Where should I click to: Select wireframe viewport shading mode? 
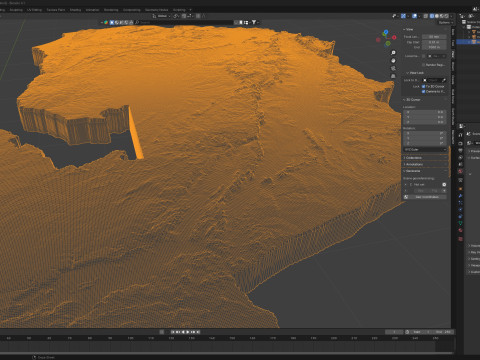pyautogui.click(x=432, y=16)
